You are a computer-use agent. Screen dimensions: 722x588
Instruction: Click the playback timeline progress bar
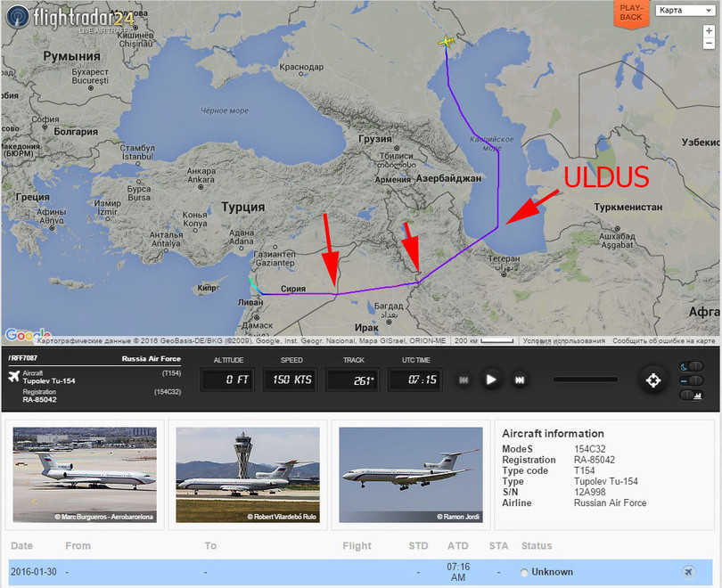coord(586,380)
